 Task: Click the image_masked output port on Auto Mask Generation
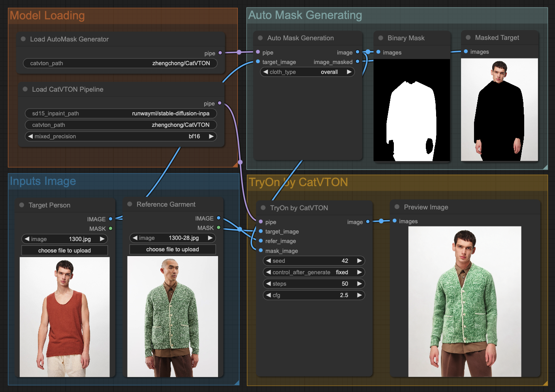(357, 62)
